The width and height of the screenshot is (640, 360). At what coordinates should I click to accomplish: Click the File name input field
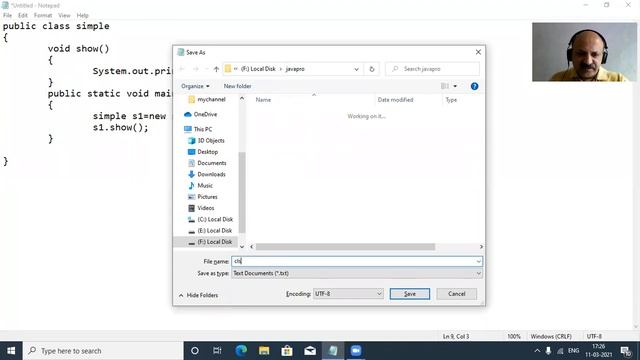click(353, 261)
